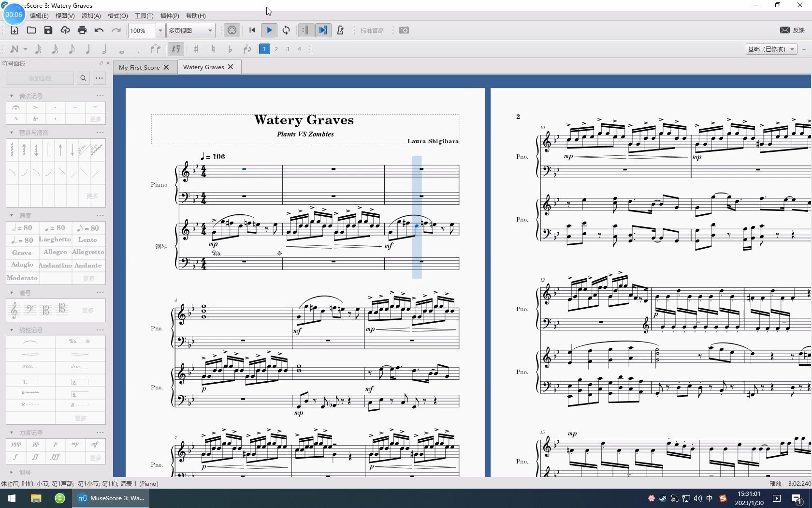This screenshot has height=508, width=812.
Task: Redo the last undone action
Action: (116, 30)
